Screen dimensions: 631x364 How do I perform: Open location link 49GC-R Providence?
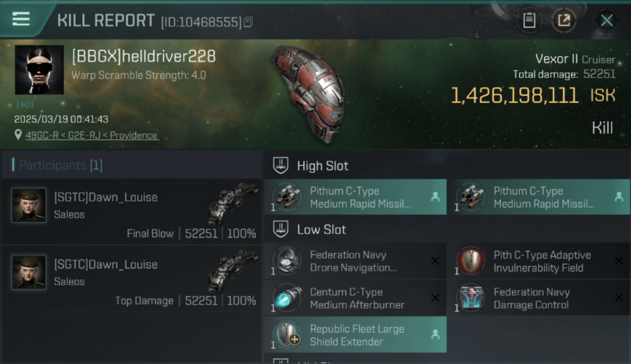tap(92, 135)
